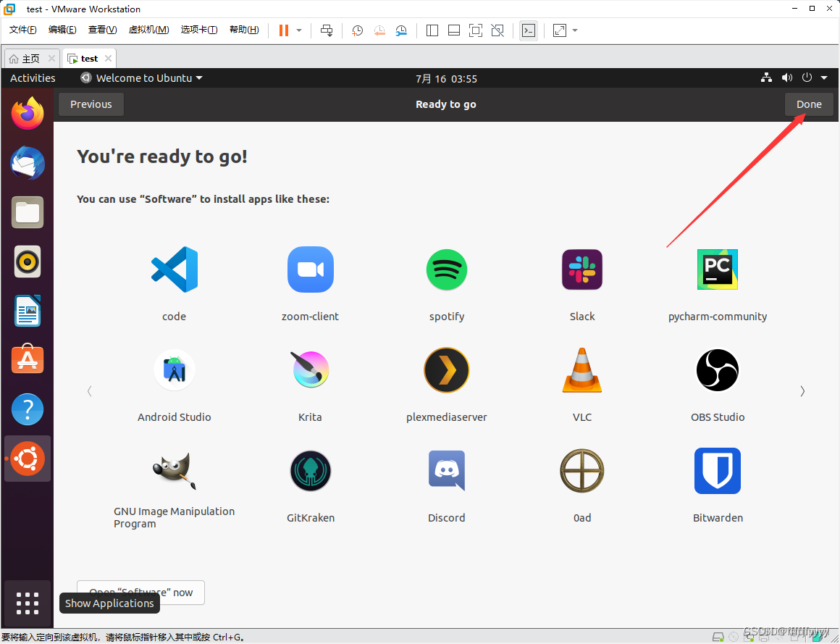Expand stretch guest dropdown arrow
Viewport: 840px width, 644px height.
click(x=575, y=30)
